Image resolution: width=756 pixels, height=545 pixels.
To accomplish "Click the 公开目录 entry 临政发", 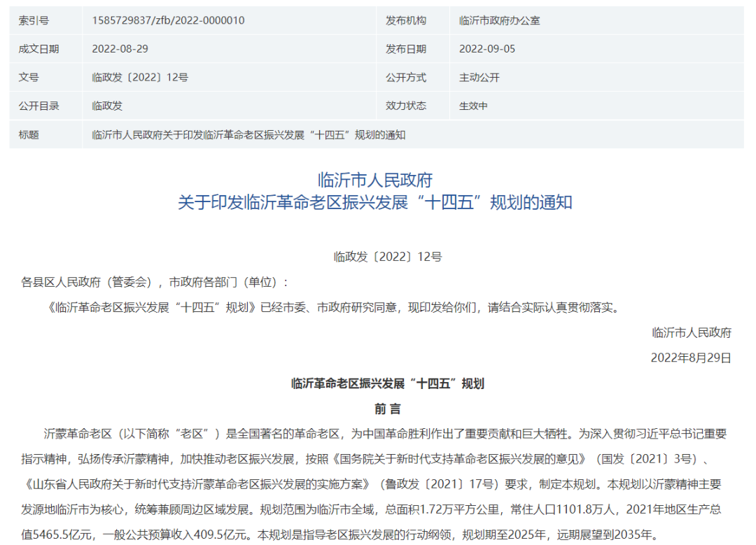I will tap(108, 106).
